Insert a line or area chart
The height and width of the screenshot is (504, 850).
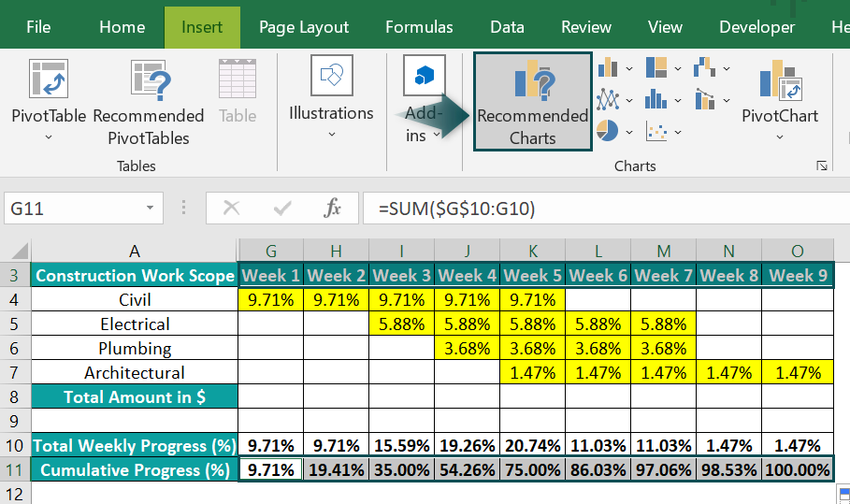click(608, 100)
